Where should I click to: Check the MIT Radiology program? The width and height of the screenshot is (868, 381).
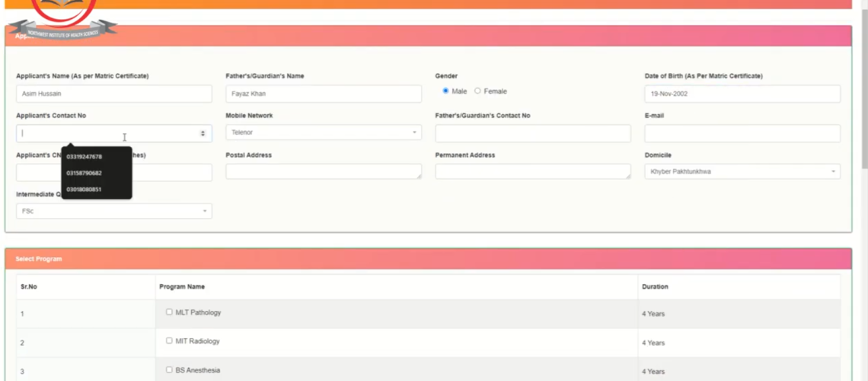tap(169, 341)
